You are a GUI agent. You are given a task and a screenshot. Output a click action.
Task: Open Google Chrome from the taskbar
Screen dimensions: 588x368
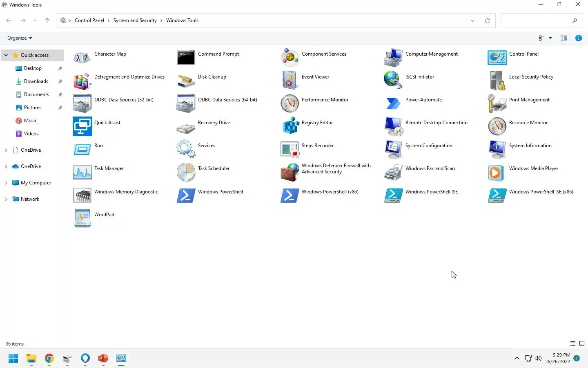click(x=49, y=359)
